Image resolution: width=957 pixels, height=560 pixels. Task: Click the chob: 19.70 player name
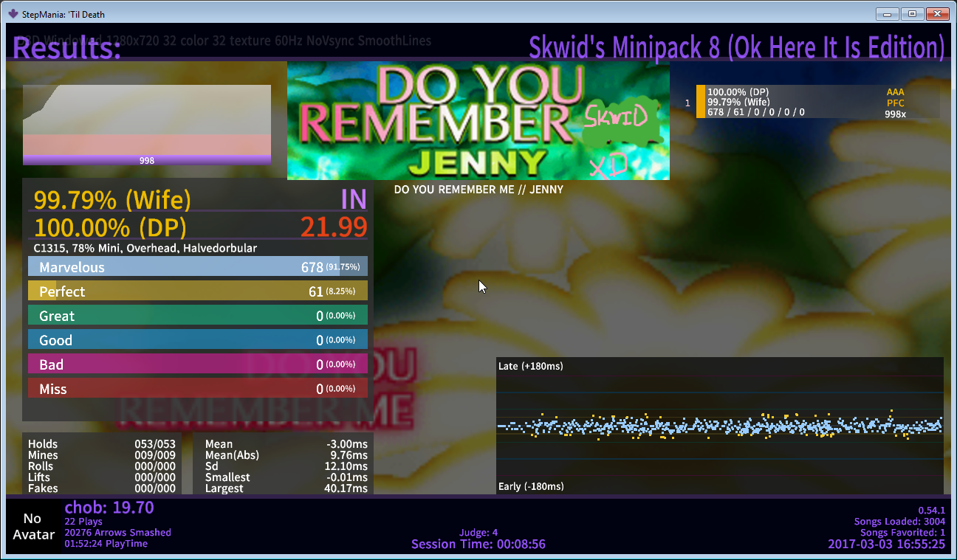109,508
